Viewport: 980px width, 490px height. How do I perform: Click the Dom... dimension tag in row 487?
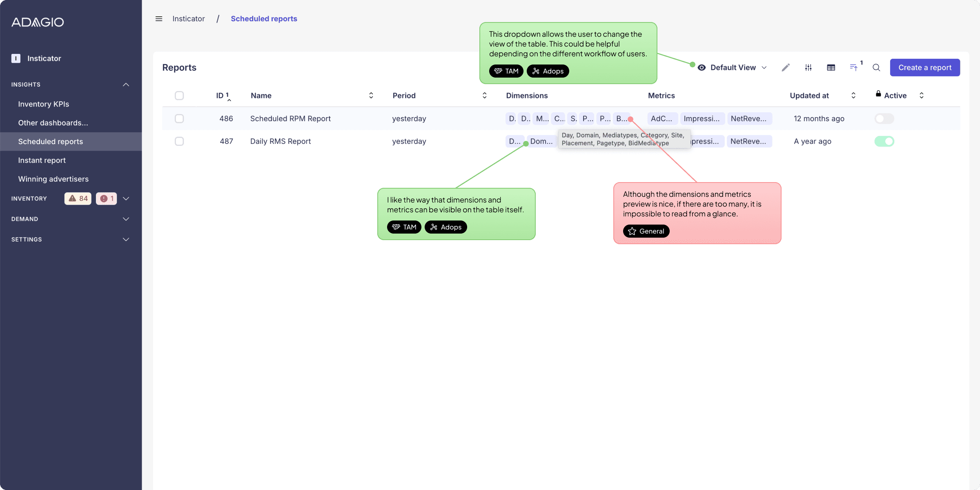542,141
